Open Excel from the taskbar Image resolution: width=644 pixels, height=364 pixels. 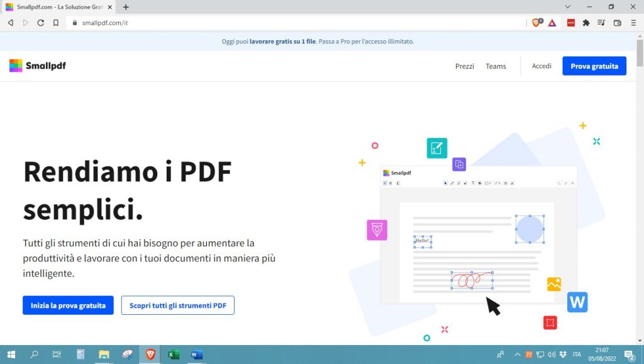[172, 354]
